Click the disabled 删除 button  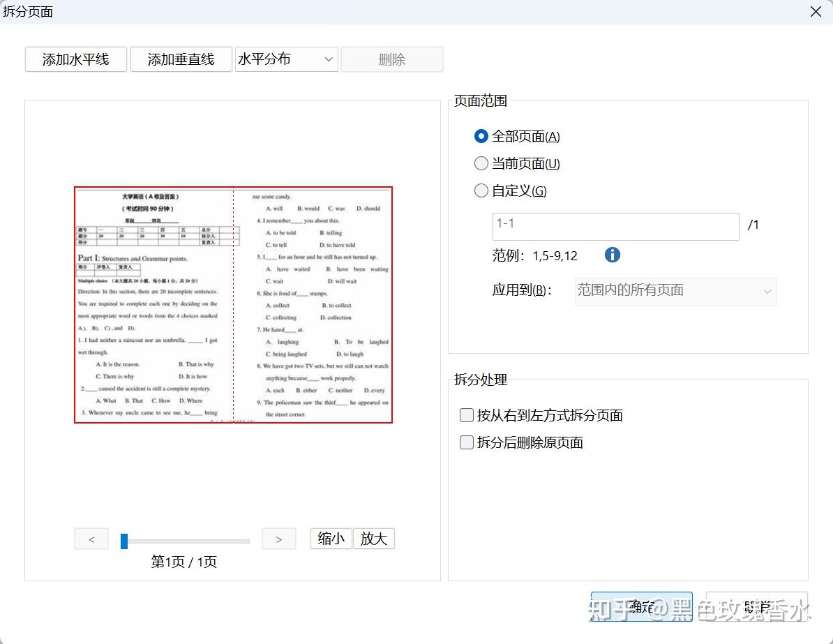pos(391,59)
